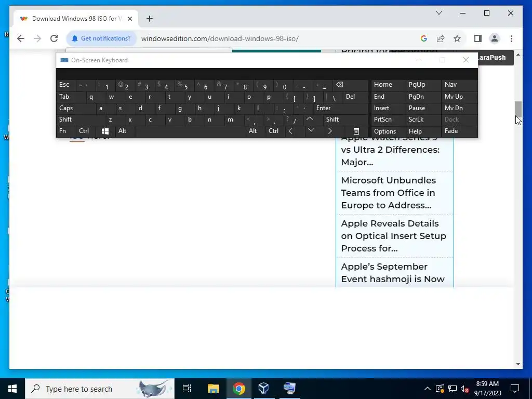The height and width of the screenshot is (399, 532).
Task: Click the Del key
Action: [355, 97]
